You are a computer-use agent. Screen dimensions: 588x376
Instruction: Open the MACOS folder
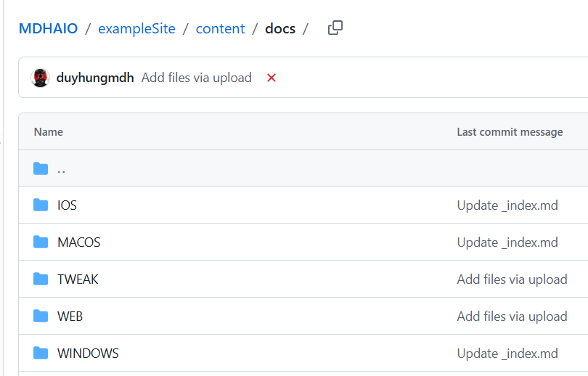click(x=78, y=242)
